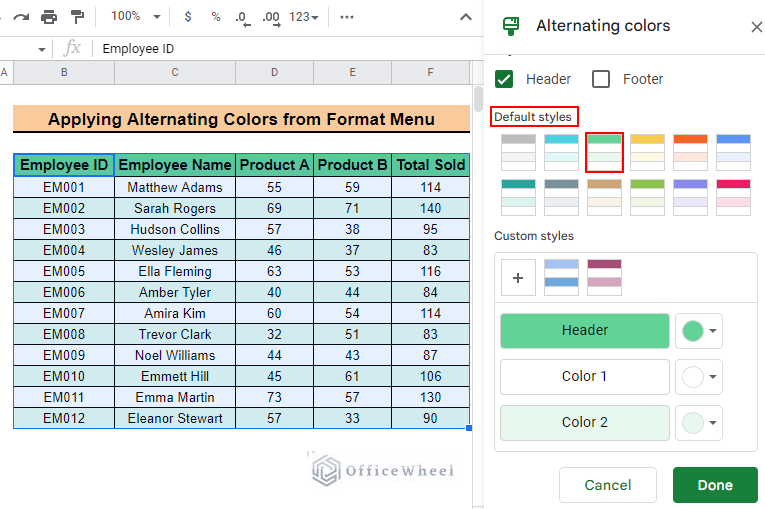
Task: Open the 123 number format dropdown
Action: point(303,17)
